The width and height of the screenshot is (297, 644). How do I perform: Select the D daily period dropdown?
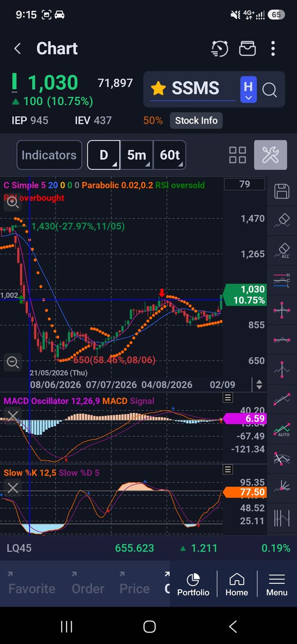point(103,155)
